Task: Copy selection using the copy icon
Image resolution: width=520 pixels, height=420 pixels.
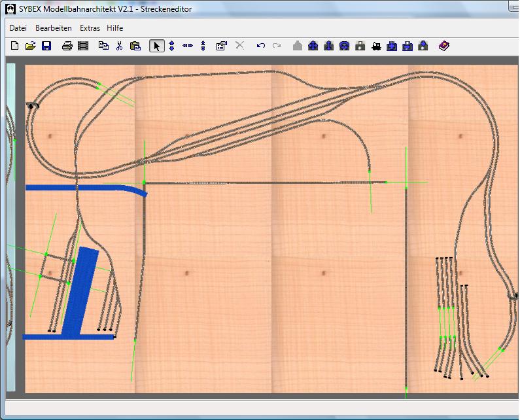Action: point(103,46)
